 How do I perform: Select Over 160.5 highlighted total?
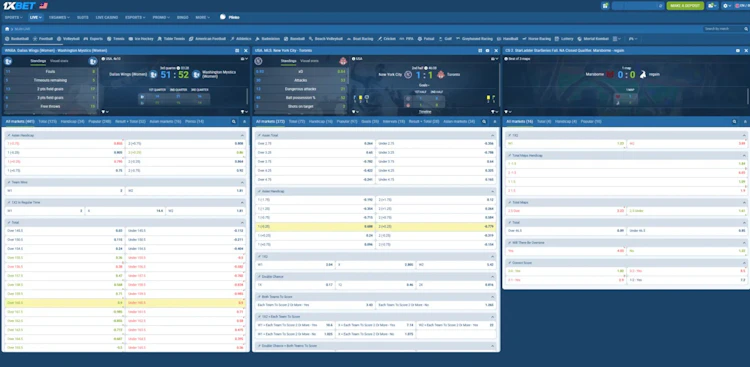click(x=65, y=303)
